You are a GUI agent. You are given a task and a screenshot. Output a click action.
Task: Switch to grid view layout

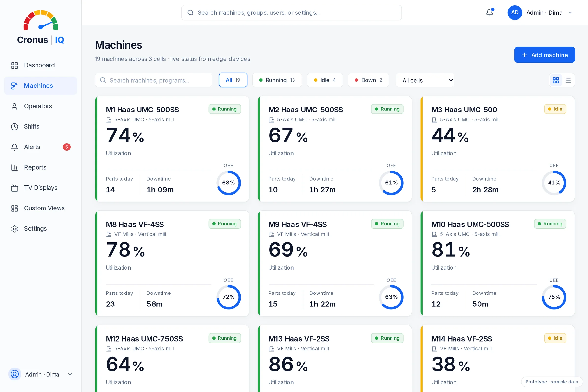[556, 80]
